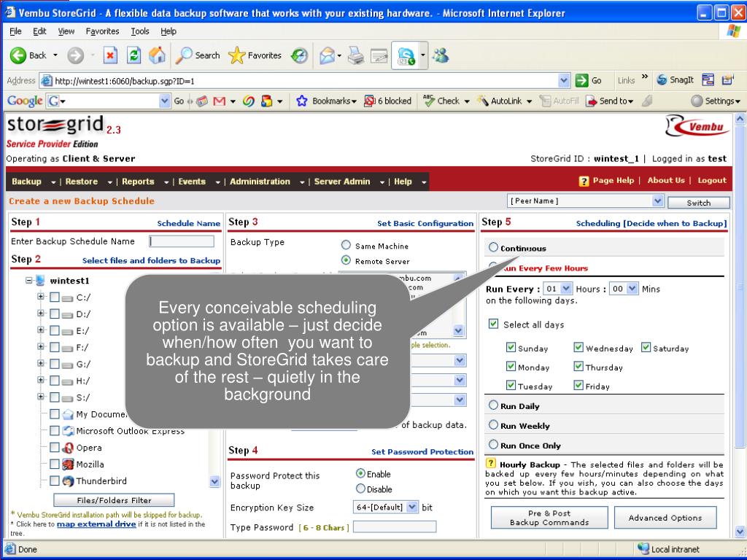
Task: Click the green Go arrow button
Action: (x=581, y=80)
